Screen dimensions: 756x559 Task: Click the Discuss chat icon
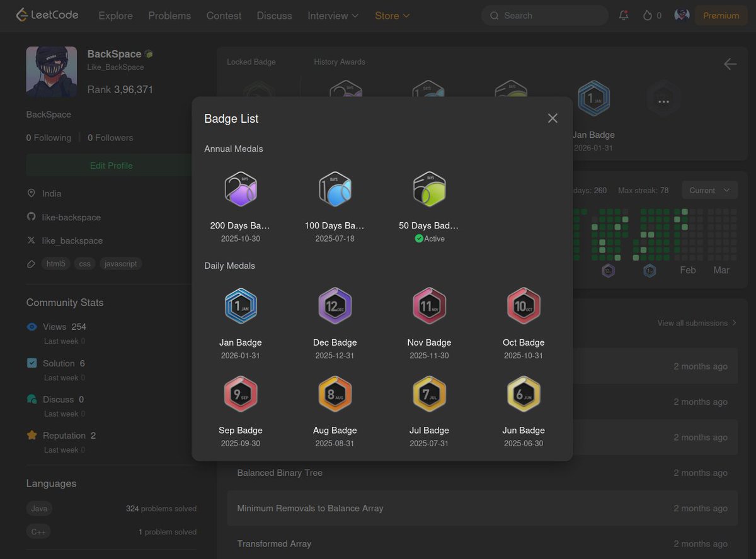coord(31,399)
